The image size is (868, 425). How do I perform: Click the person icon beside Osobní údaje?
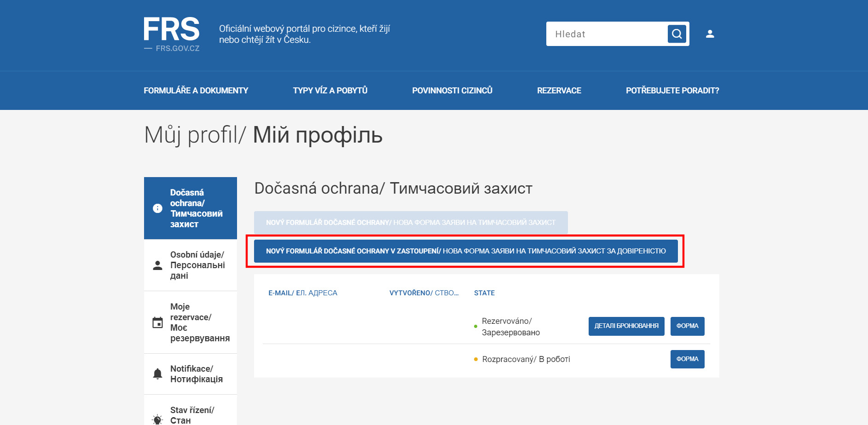157,265
